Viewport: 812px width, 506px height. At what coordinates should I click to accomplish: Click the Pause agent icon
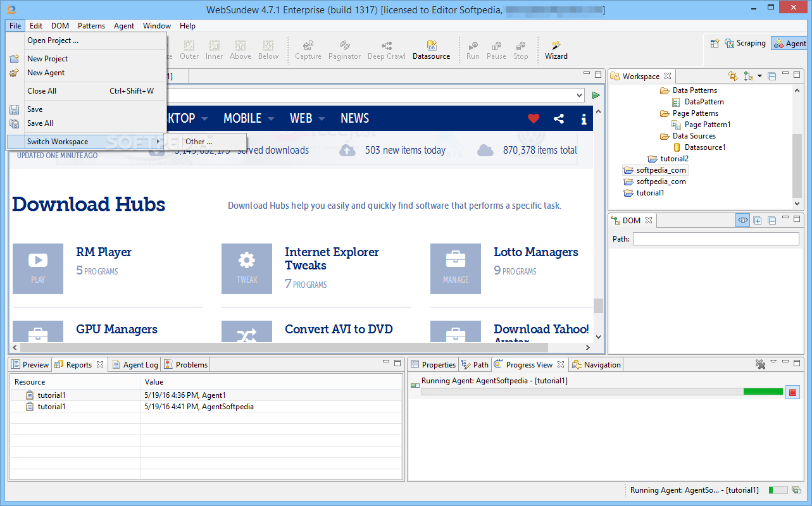496,46
